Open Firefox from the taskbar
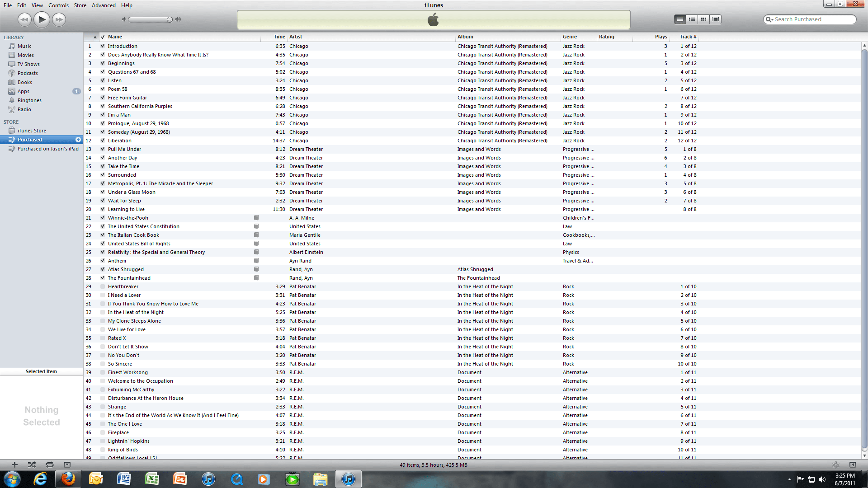Viewport: 868px width, 488px height. [68, 479]
